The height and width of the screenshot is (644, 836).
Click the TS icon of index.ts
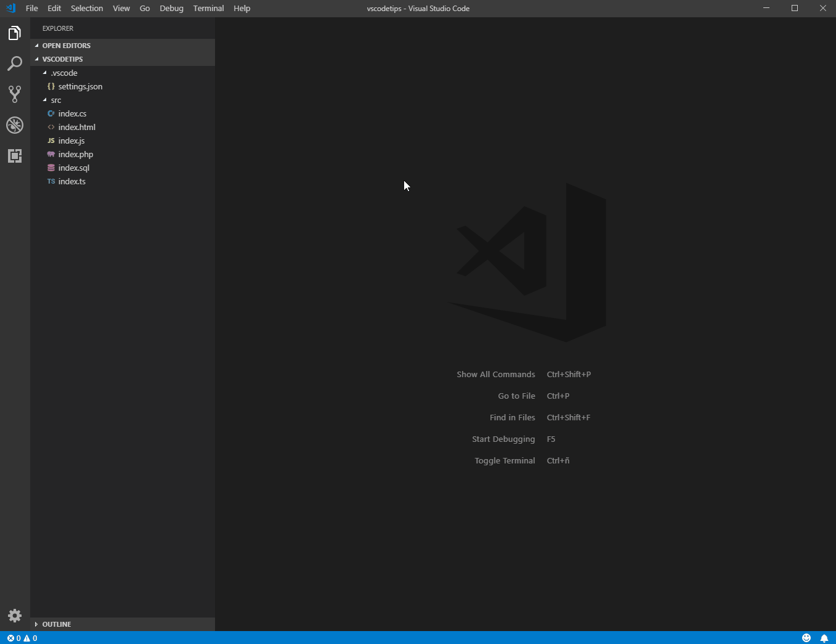click(51, 181)
